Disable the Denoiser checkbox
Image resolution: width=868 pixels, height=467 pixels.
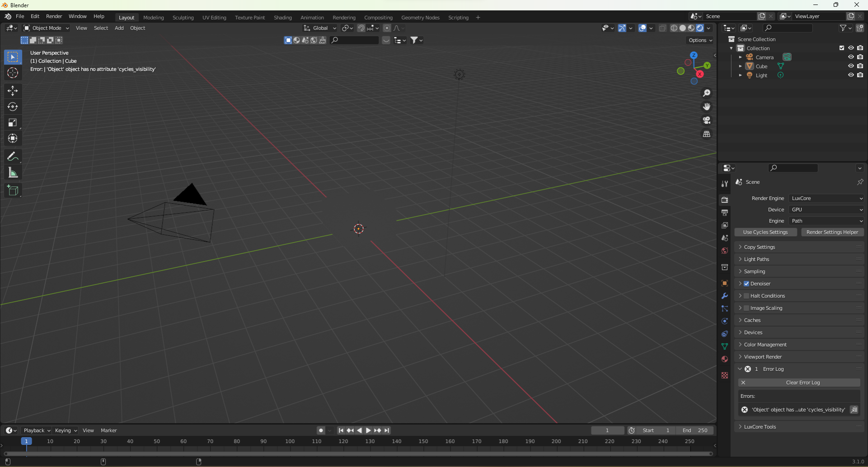(746, 284)
